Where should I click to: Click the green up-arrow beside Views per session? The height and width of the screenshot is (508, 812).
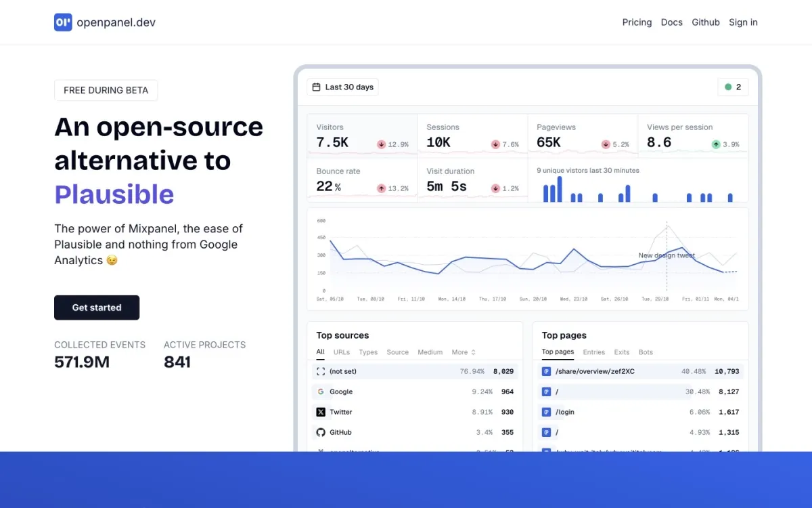[715, 144]
